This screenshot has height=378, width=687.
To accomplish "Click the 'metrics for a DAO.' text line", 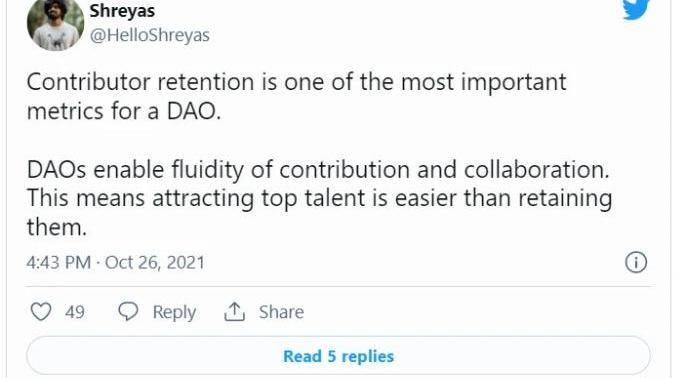I will (124, 111).
